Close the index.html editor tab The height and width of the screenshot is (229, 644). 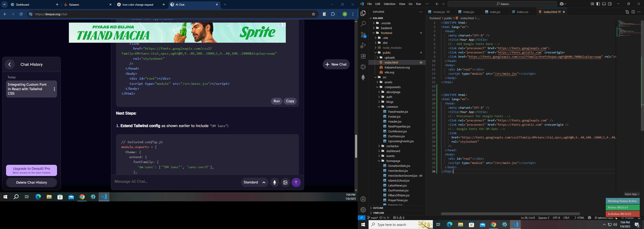[564, 12]
